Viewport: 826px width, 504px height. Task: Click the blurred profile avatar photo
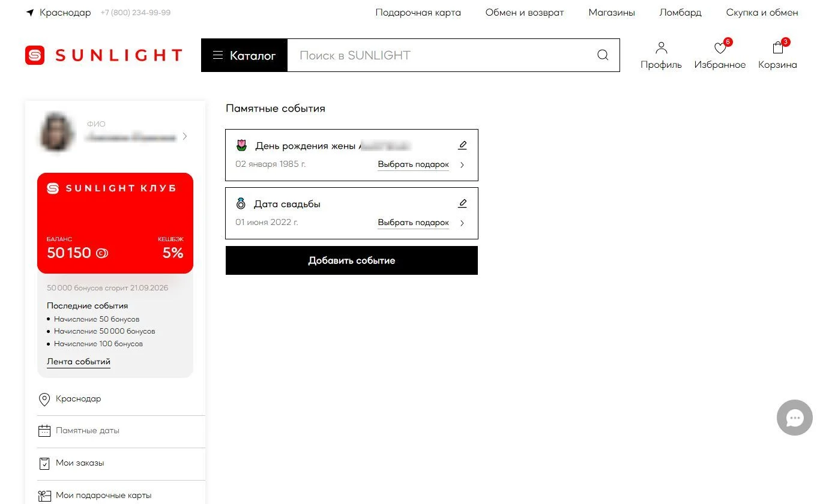tap(57, 132)
